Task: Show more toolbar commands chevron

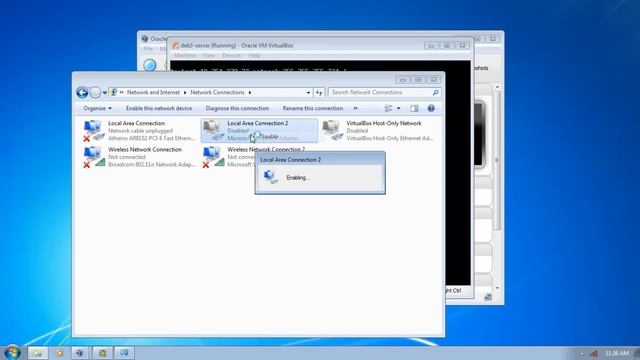Action: pos(356,108)
